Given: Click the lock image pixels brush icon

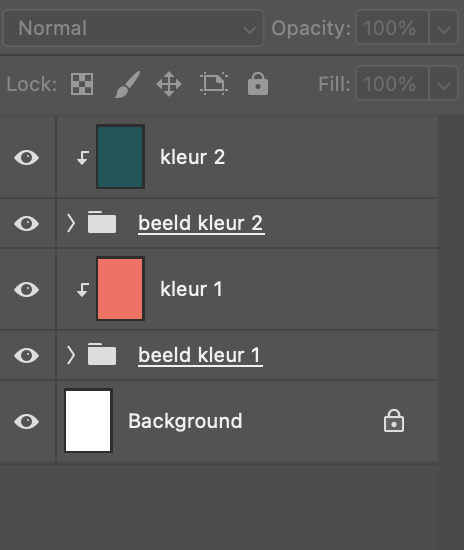Looking at the screenshot, I should click(127, 84).
